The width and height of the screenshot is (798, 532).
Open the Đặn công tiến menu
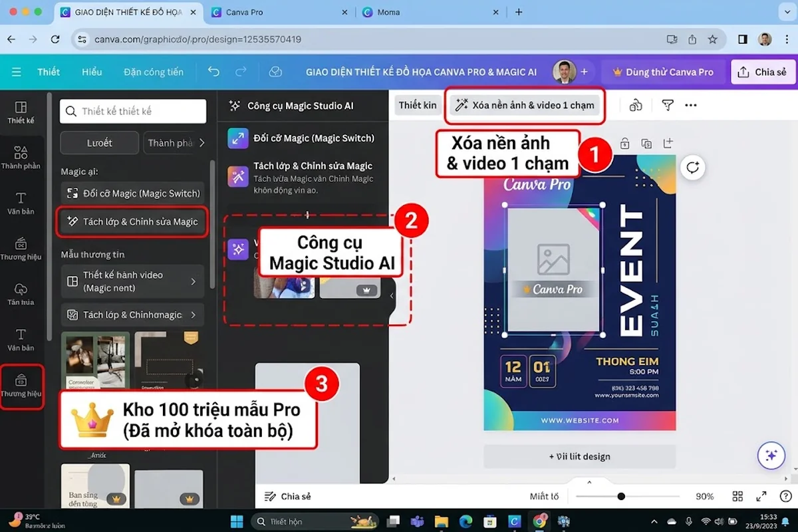(154, 72)
